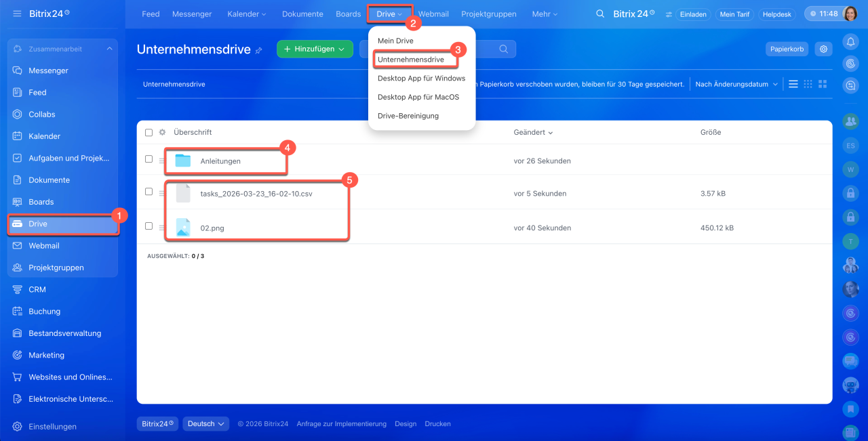Expand the Kalender top menu dropdown
868x441 pixels.
[246, 14]
